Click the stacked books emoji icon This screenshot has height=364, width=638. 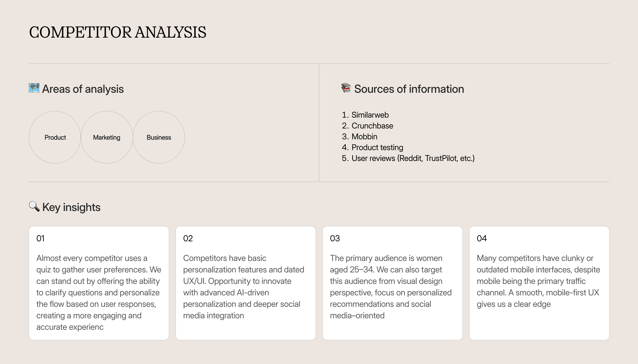pos(346,88)
